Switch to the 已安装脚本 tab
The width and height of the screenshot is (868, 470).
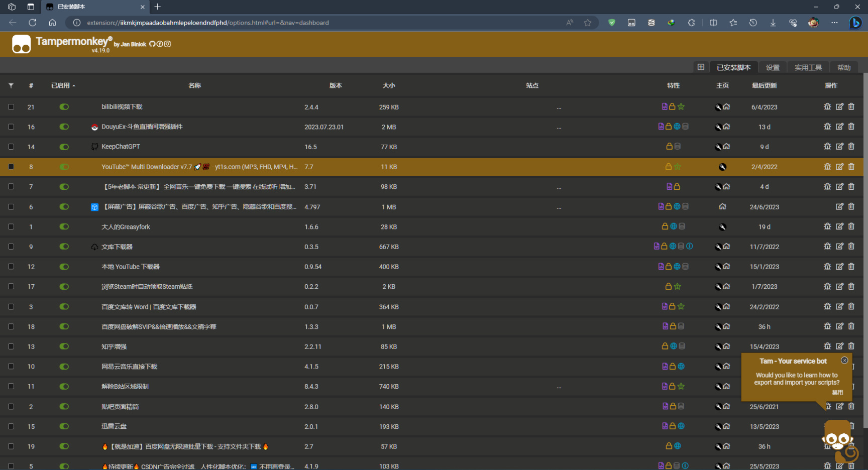coord(733,67)
